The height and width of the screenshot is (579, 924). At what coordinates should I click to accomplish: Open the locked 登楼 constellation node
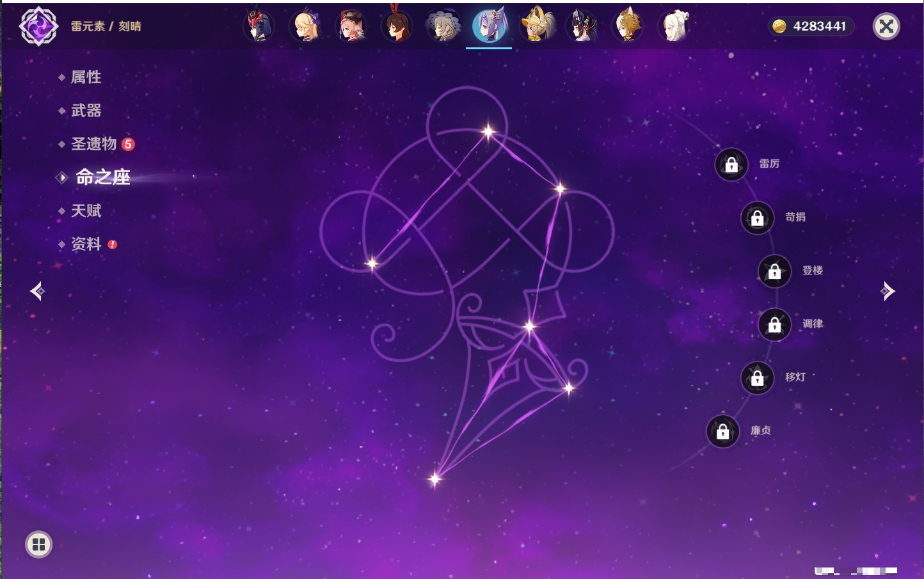(x=775, y=271)
